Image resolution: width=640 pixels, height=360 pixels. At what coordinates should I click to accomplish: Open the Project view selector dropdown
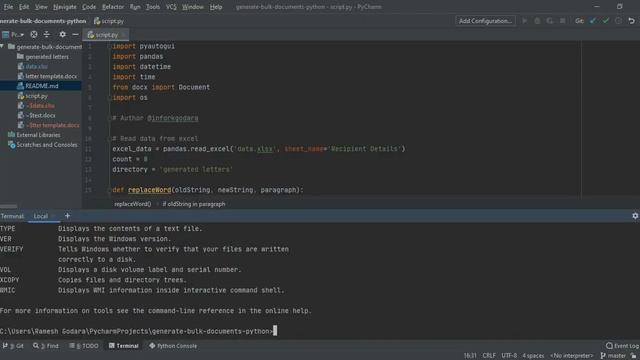pos(13,35)
